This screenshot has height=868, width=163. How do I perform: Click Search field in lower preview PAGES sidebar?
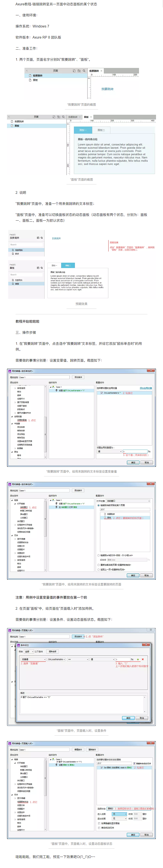[26, 275]
